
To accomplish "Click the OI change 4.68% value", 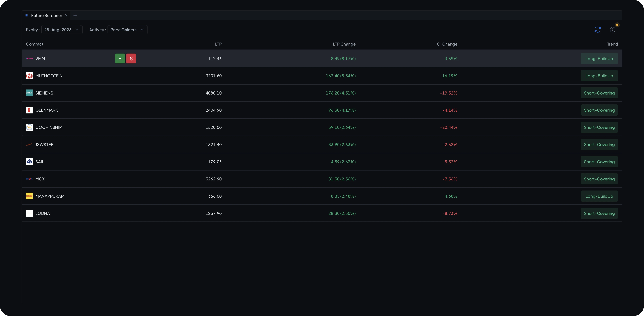I will 451,196.
